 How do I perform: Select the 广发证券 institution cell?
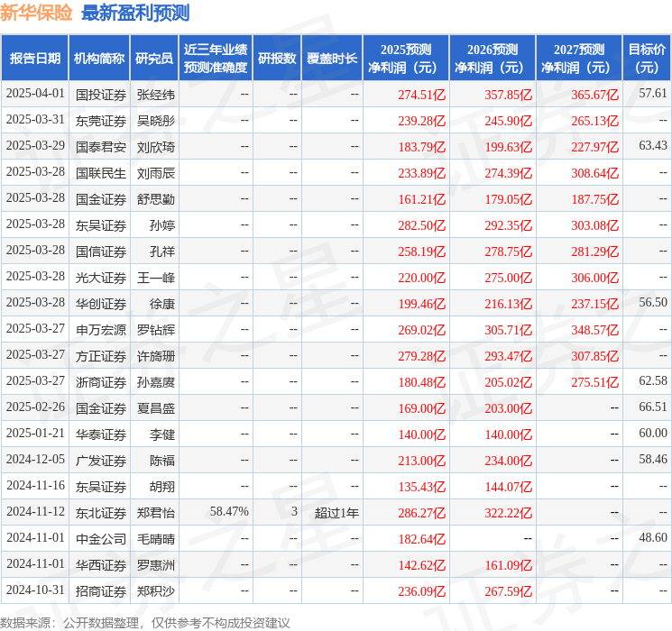point(101,461)
